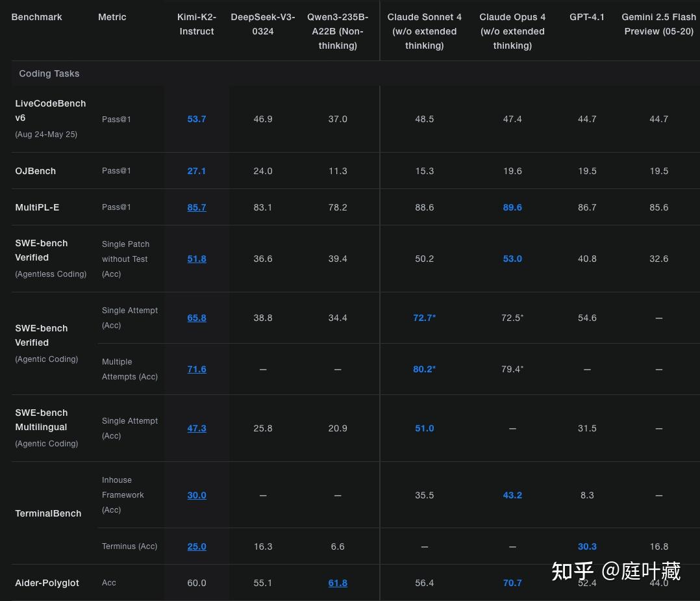700x601 pixels.
Task: Select the DeepSeek-V3-0324 column header
Action: coord(262,24)
